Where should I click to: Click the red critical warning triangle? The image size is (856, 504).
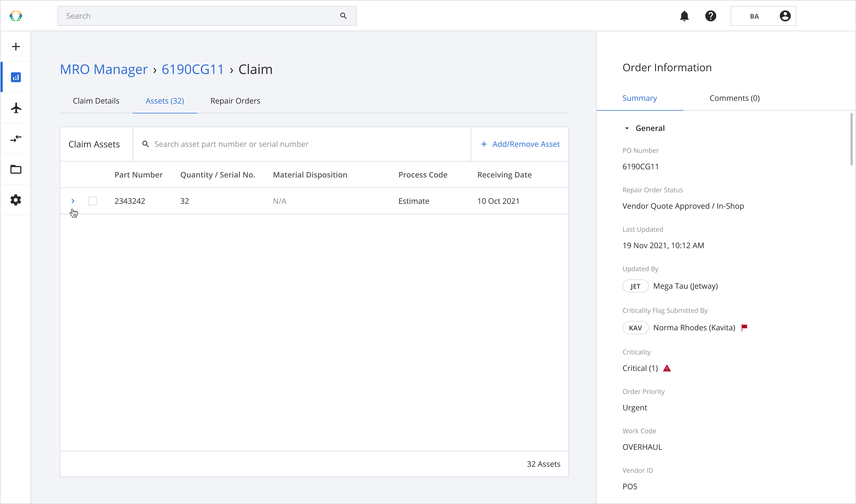point(667,368)
